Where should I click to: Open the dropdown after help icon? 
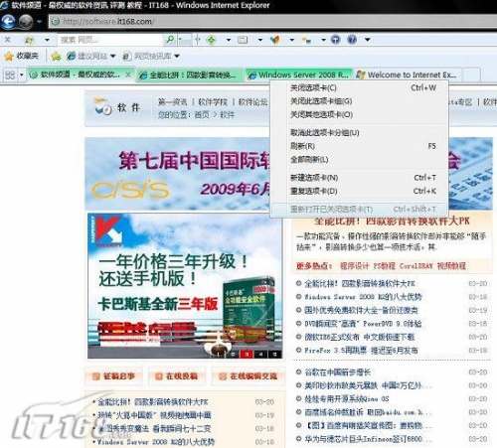368,40
